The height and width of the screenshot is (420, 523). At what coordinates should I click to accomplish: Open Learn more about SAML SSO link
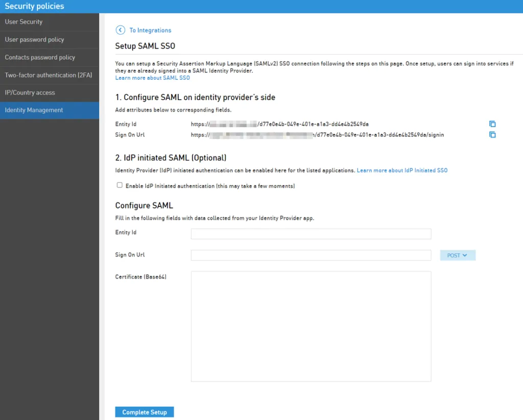coord(152,78)
